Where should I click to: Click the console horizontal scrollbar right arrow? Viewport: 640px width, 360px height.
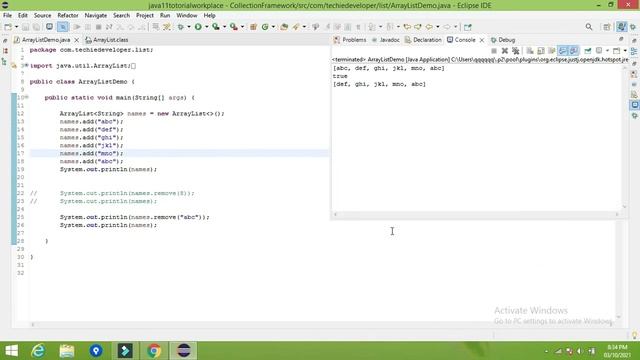(x=617, y=214)
